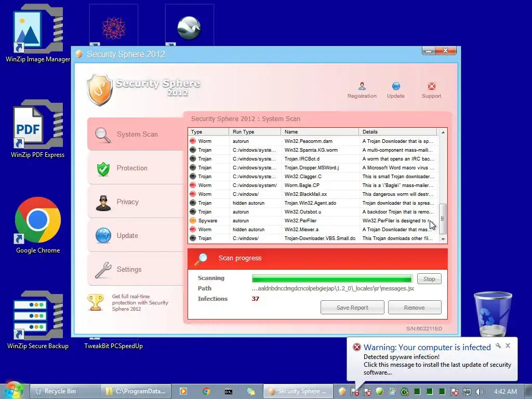
Task: Open Chrome from the taskbar
Action: coord(206,391)
